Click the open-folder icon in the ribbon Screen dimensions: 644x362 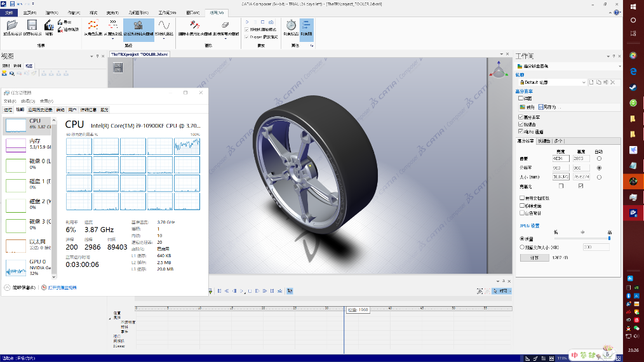11,25
